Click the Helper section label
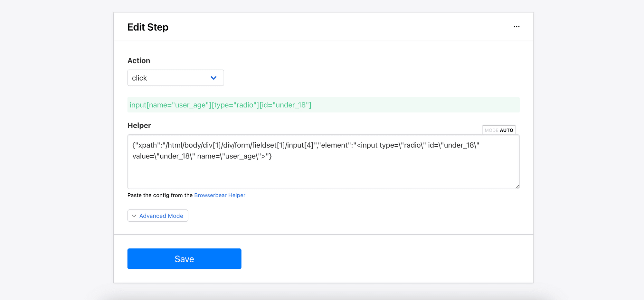This screenshot has height=300, width=644. click(x=139, y=125)
